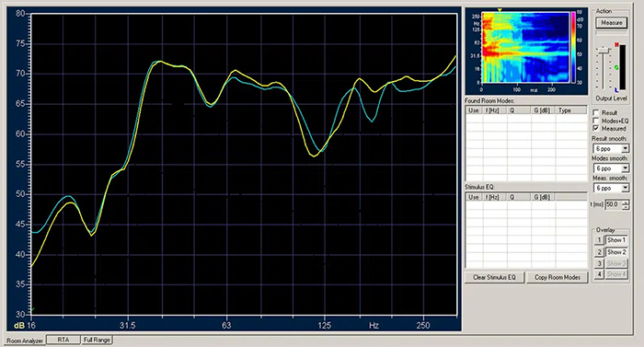Click Use column header in Stimulus EQ
This screenshot has width=644, height=347.
pos(474,197)
